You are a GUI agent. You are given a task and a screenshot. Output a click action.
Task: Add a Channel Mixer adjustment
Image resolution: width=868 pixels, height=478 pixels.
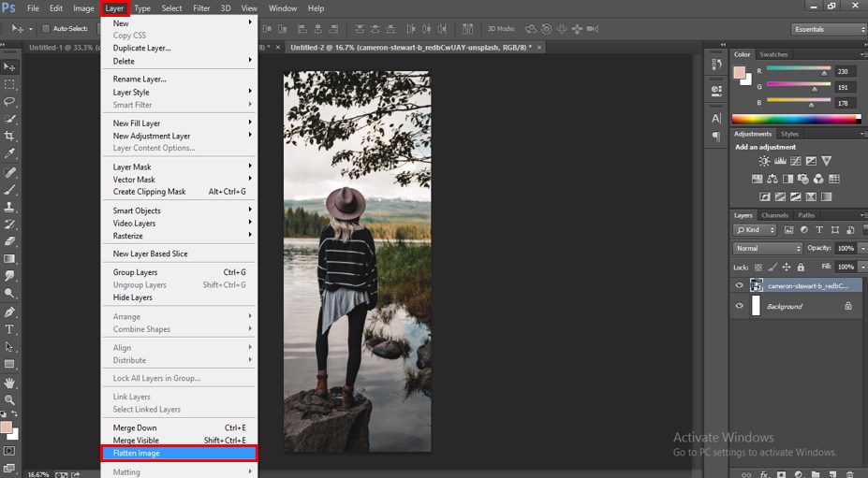pyautogui.click(x=818, y=179)
